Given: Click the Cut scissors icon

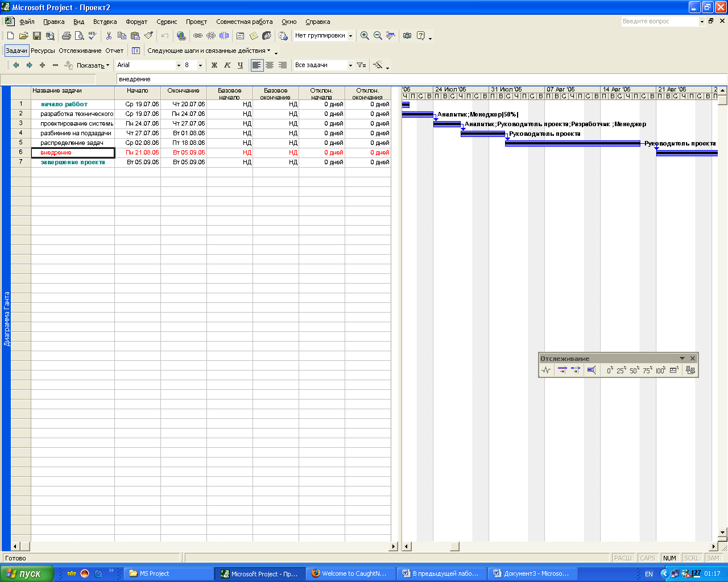Looking at the screenshot, I should coord(109,36).
